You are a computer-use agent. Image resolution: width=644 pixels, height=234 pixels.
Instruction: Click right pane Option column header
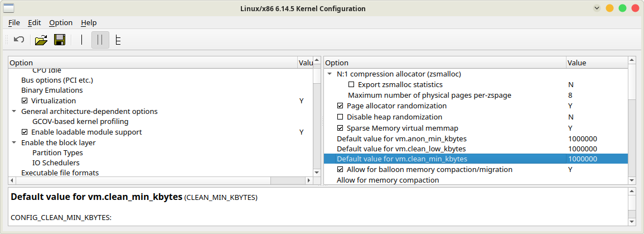pos(445,63)
